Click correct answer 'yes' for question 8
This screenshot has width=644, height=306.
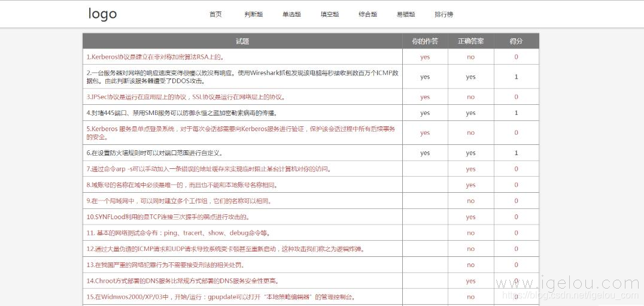pyautogui.click(x=470, y=185)
